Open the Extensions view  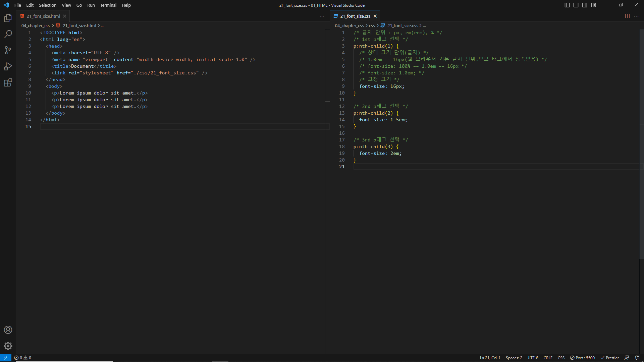point(8,82)
